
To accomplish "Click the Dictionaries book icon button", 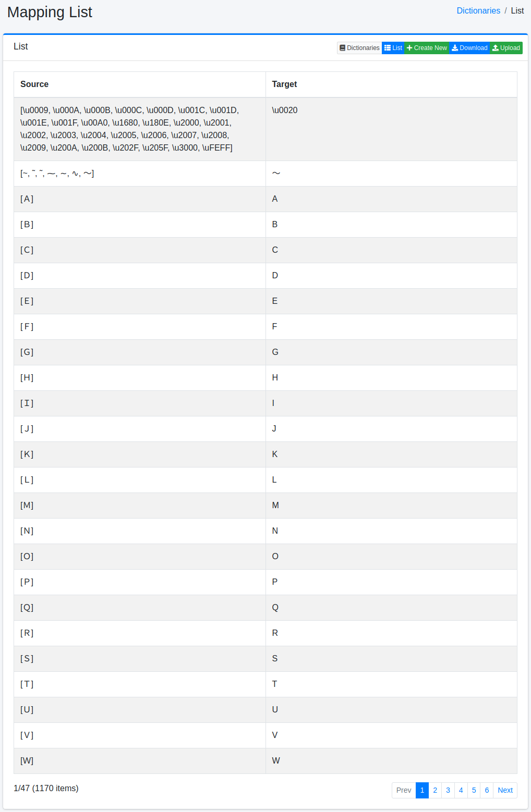I will (343, 48).
